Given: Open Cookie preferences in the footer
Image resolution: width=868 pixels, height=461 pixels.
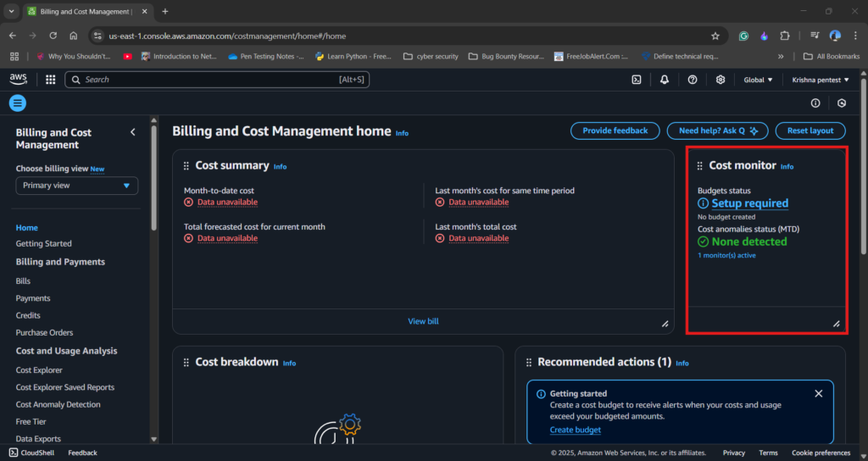Looking at the screenshot, I should tap(821, 453).
